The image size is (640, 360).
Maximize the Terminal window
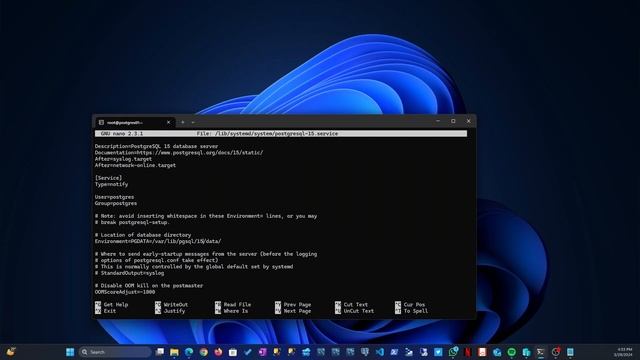point(453,121)
